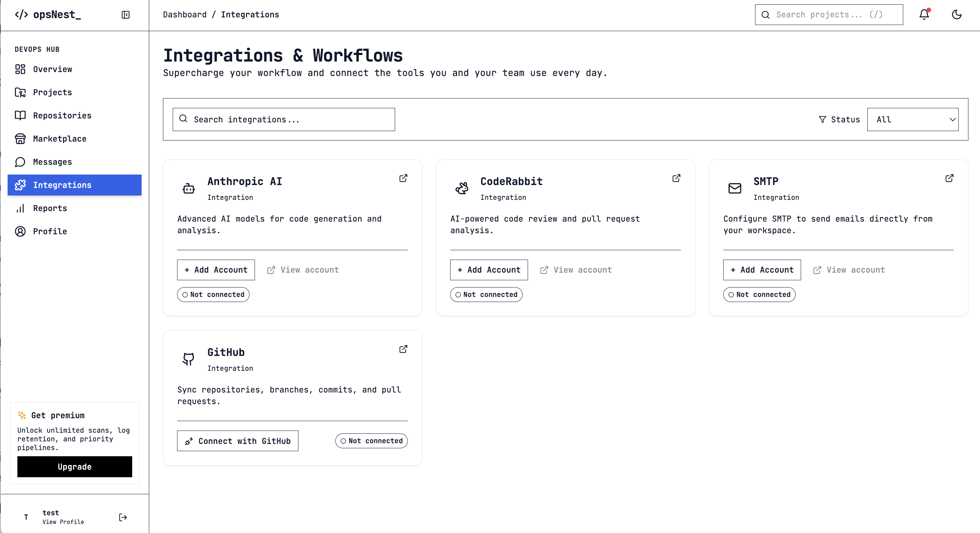Open GitHub external link icon
Screen dimensions: 980x533
pyautogui.click(x=403, y=349)
